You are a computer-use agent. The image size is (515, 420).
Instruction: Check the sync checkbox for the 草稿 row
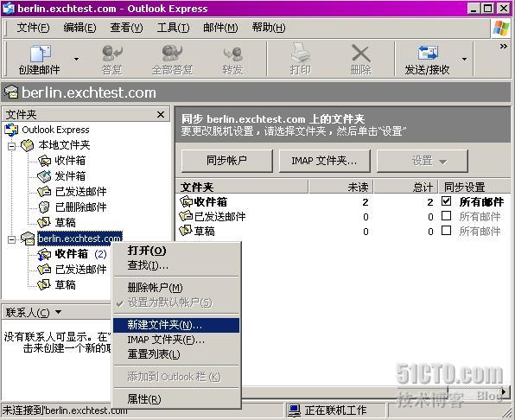click(446, 231)
